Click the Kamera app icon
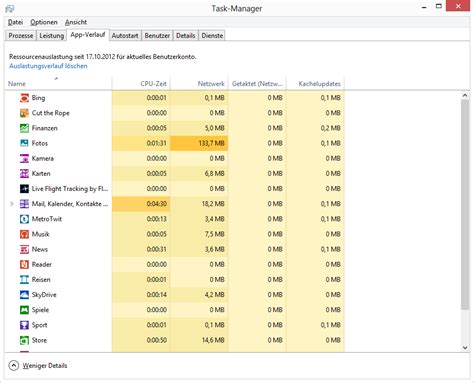 click(24, 159)
